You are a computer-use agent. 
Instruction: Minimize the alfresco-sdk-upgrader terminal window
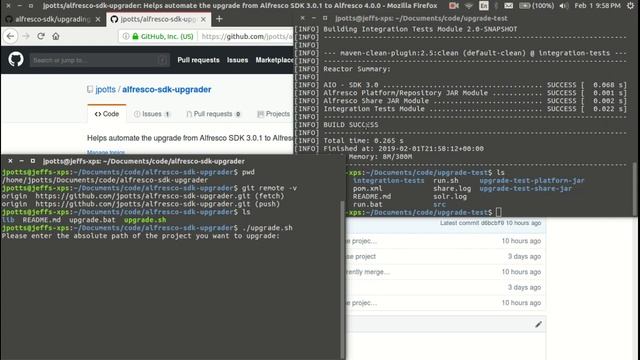pos(22,161)
